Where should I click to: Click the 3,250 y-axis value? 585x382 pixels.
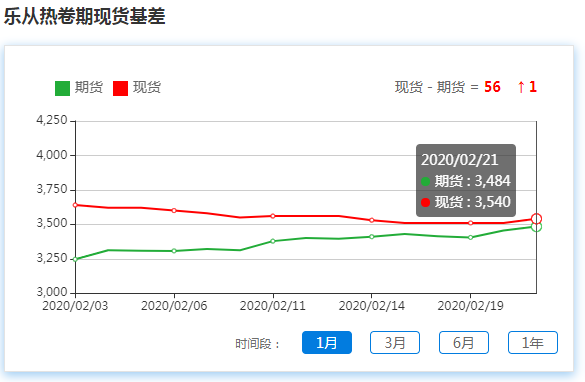(52, 258)
